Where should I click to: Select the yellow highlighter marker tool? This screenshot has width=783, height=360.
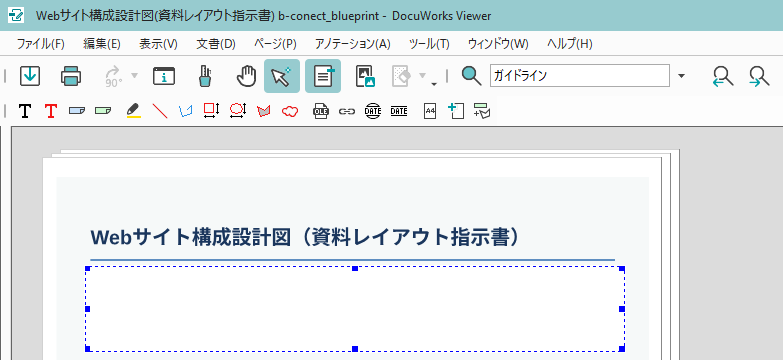(133, 110)
